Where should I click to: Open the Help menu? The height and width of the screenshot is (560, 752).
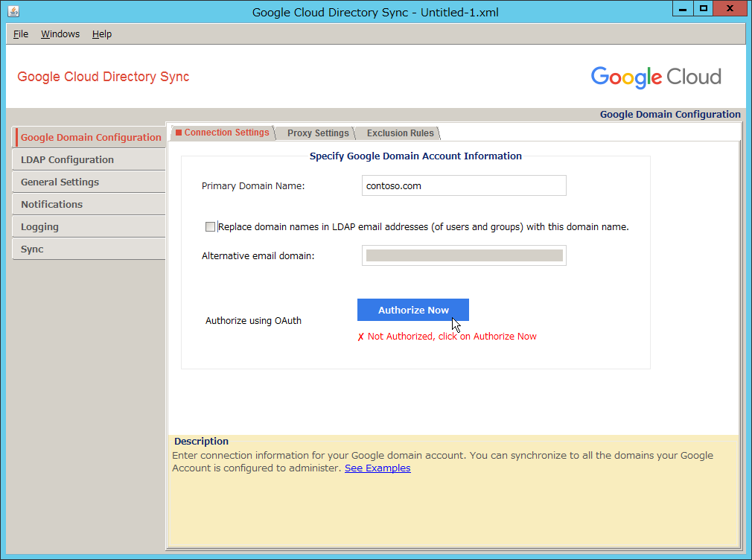tap(102, 34)
